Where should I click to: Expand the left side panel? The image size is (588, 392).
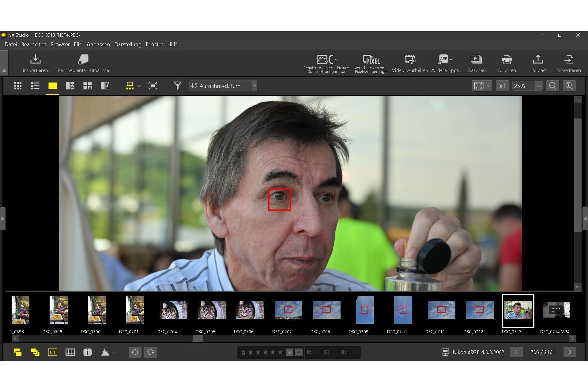[3, 219]
